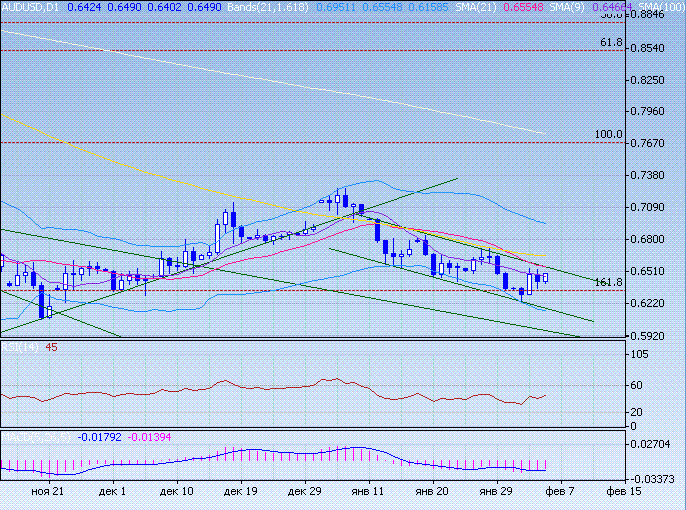Click the 'фев 7' date on time axis

560,492
